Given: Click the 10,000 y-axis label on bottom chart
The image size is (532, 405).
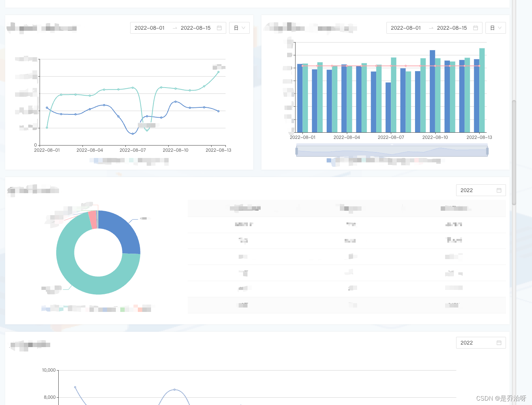Looking at the screenshot, I should point(49,370).
